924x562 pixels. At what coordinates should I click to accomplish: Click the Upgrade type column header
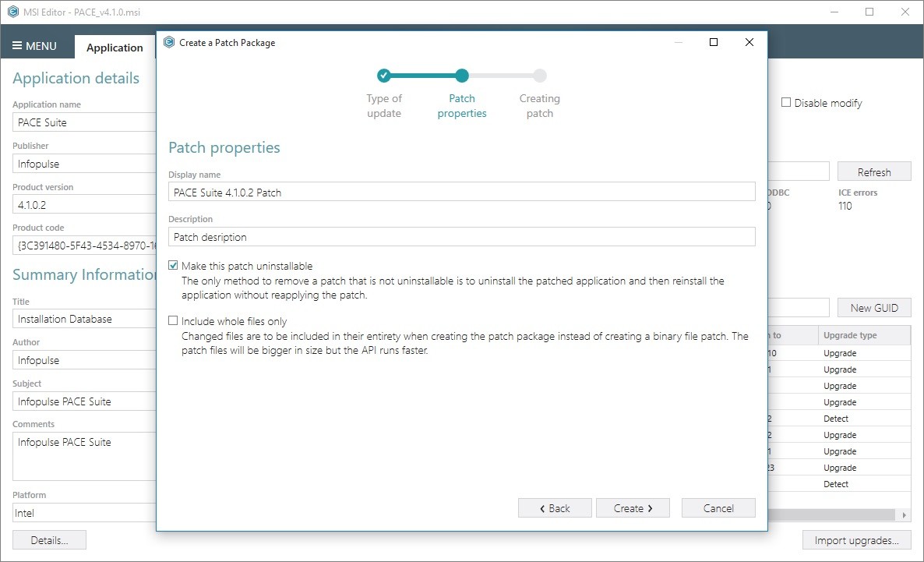[865, 335]
